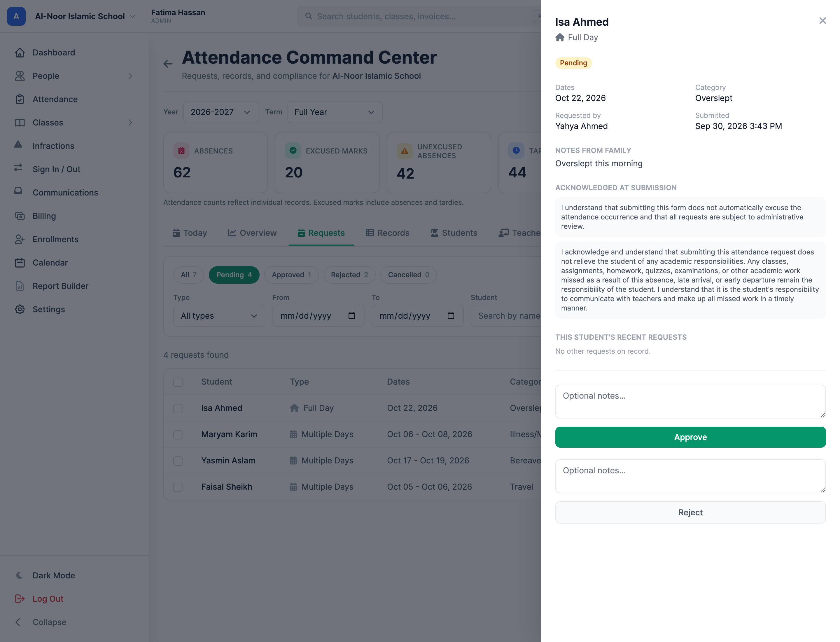Click the Settings gear icon

(20, 310)
